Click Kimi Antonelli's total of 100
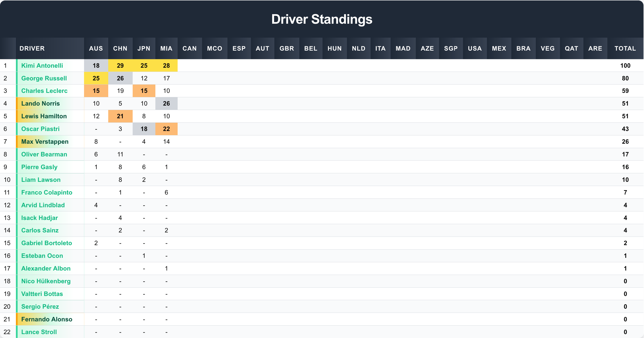The height and width of the screenshot is (338, 644). (x=625, y=65)
